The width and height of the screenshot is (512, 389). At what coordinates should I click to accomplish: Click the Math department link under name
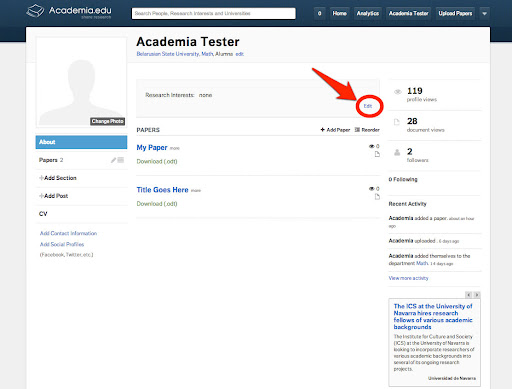coord(207,54)
